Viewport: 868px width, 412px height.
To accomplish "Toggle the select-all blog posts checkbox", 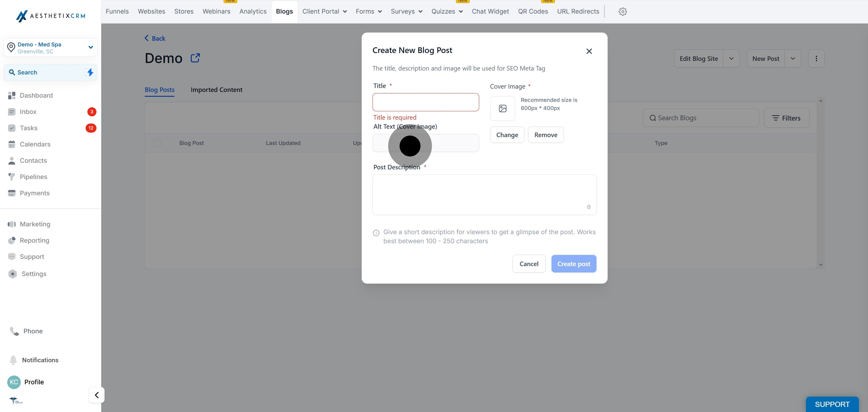I will pyautogui.click(x=157, y=143).
